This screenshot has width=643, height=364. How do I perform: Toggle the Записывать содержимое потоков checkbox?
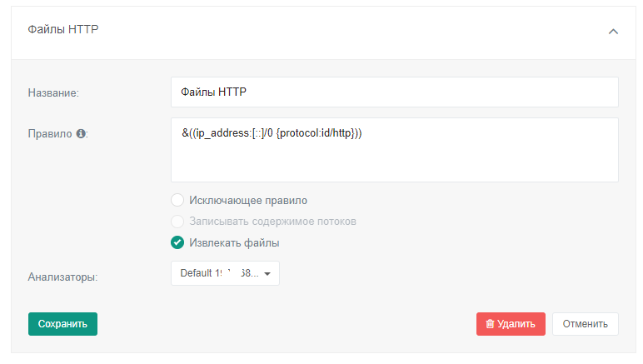click(x=177, y=222)
